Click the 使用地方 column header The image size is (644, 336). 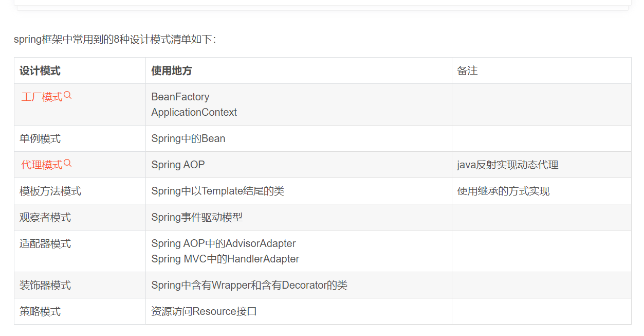172,70
